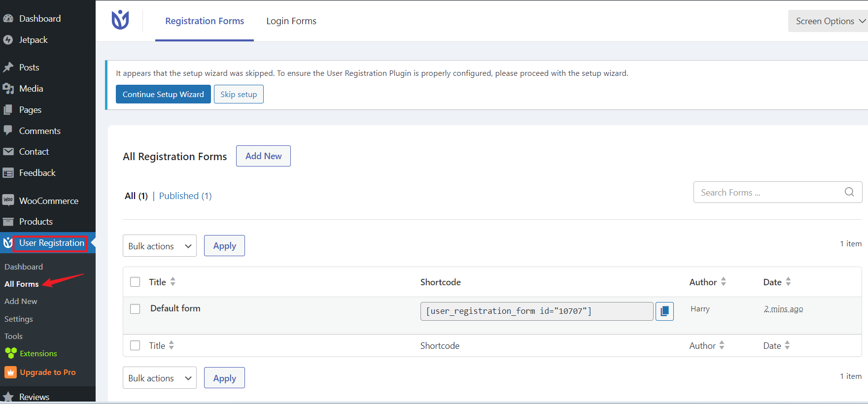The image size is (868, 404).
Task: Open the top Bulk actions dropdown
Action: pos(159,246)
